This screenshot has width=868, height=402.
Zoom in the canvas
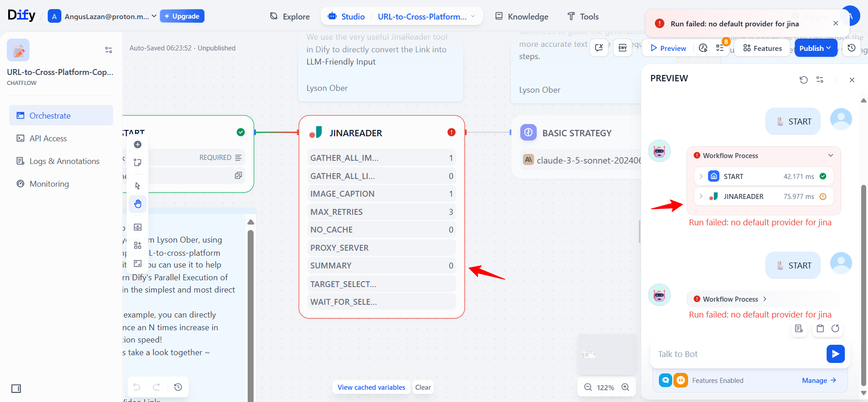(625, 387)
